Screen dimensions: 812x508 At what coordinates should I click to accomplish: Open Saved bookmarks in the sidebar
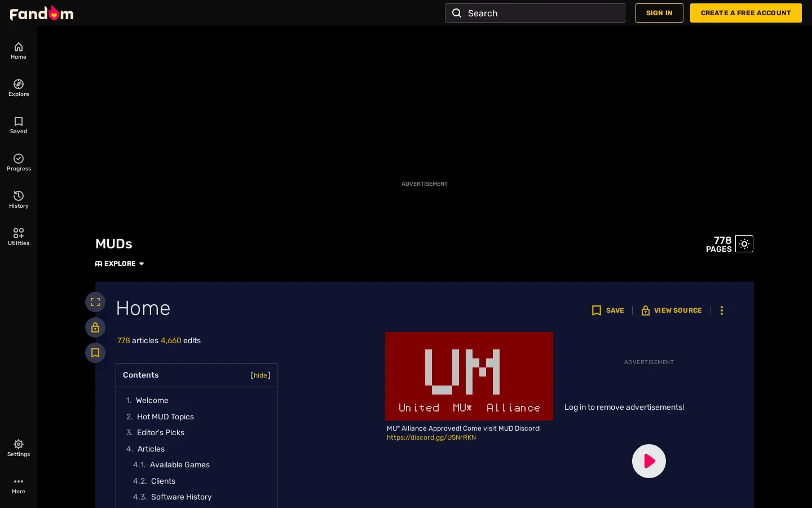[19, 125]
